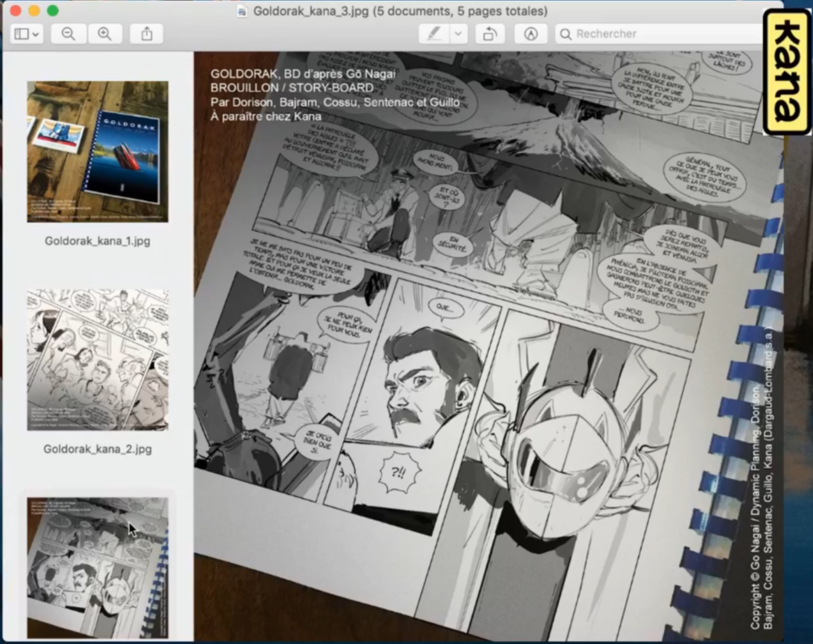Click the Goldorak_kana_1.jpg file label
The width and height of the screenshot is (813, 644).
[98, 241]
